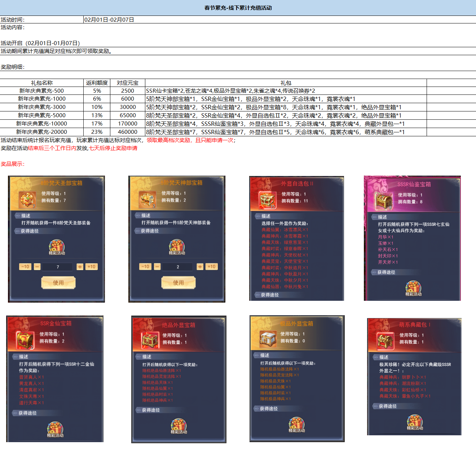Select cell 新年庆典累充-3000

pyautogui.click(x=42, y=107)
